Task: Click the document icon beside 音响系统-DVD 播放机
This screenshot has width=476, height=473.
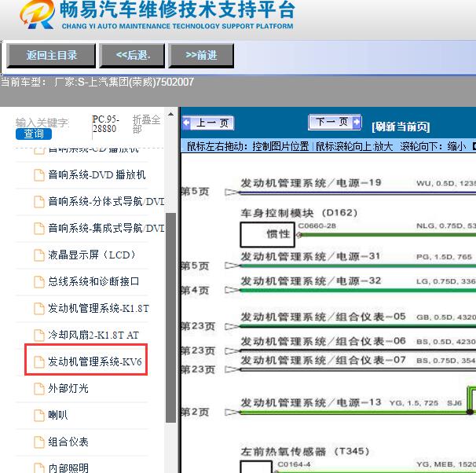Action: 38,175
